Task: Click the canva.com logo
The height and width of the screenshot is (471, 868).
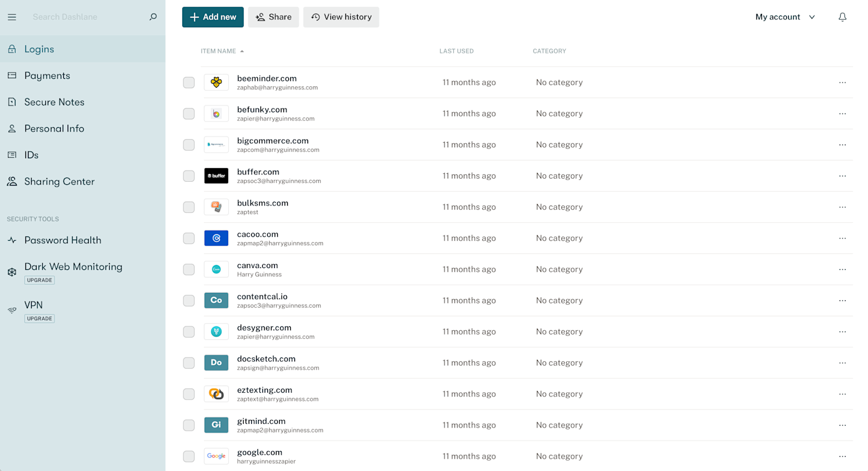Action: click(x=216, y=269)
